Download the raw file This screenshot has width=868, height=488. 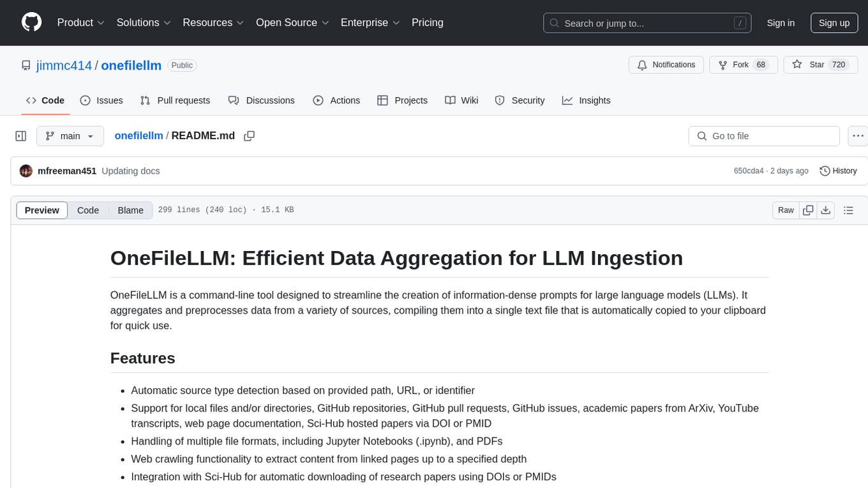pyautogui.click(x=825, y=210)
